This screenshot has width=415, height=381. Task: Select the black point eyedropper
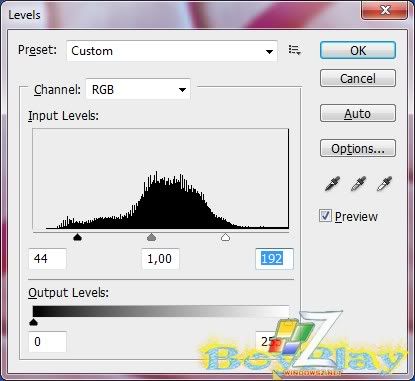(x=332, y=184)
